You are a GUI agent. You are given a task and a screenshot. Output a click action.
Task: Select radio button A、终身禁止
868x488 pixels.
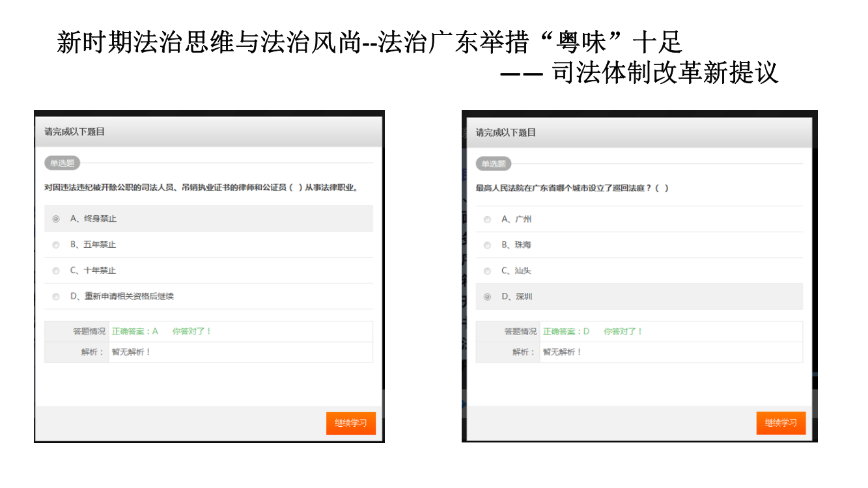56,219
